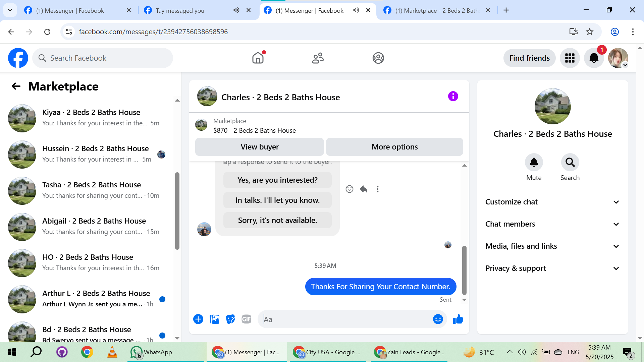Viewport: 644px width, 362px height.
Task: Choose a sticker
Action: pyautogui.click(x=230, y=319)
